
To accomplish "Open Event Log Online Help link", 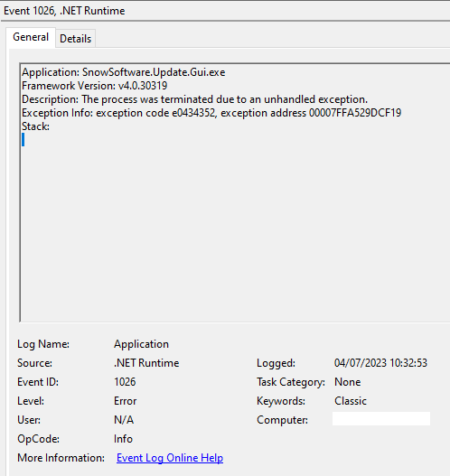I will pos(170,458).
